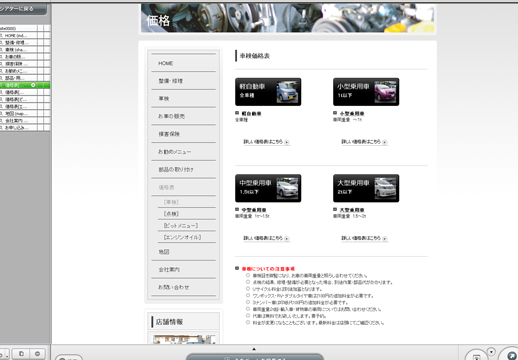The height and width of the screenshot is (360, 518).
Task: Open the small dropdown arrow beside the preview button
Action: (x=491, y=352)
